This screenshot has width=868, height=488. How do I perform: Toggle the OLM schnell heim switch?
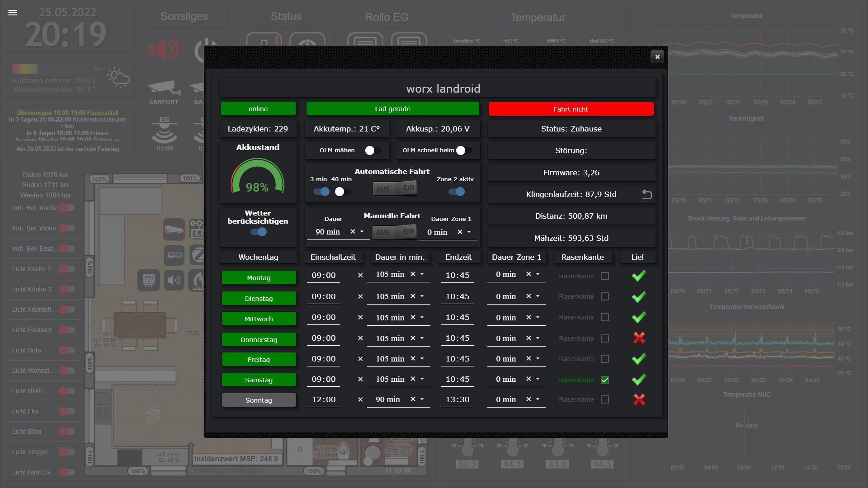tap(464, 150)
